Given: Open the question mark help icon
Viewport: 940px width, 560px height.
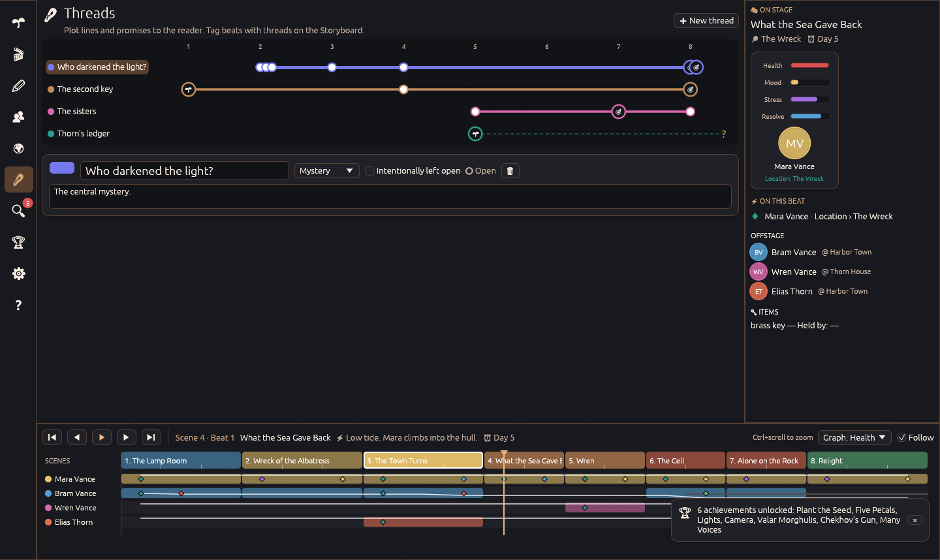Looking at the screenshot, I should coord(18,305).
